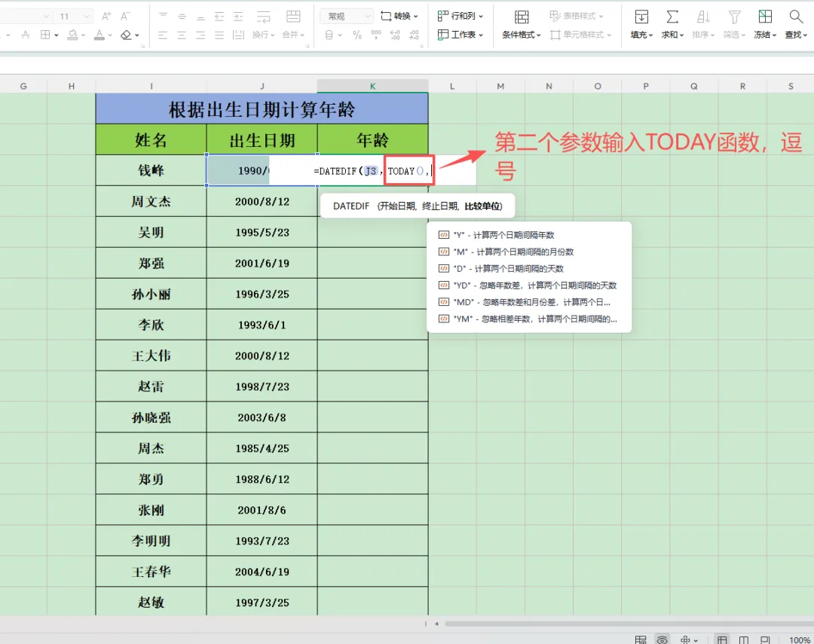Click the 冻结 freeze panes icon
Image resolution: width=814 pixels, height=644 pixels.
click(x=765, y=17)
